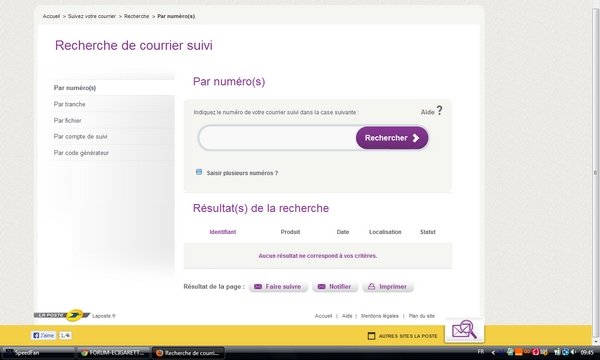The width and height of the screenshot is (600, 360).
Task: Click the La Poste logo
Action: 62,315
